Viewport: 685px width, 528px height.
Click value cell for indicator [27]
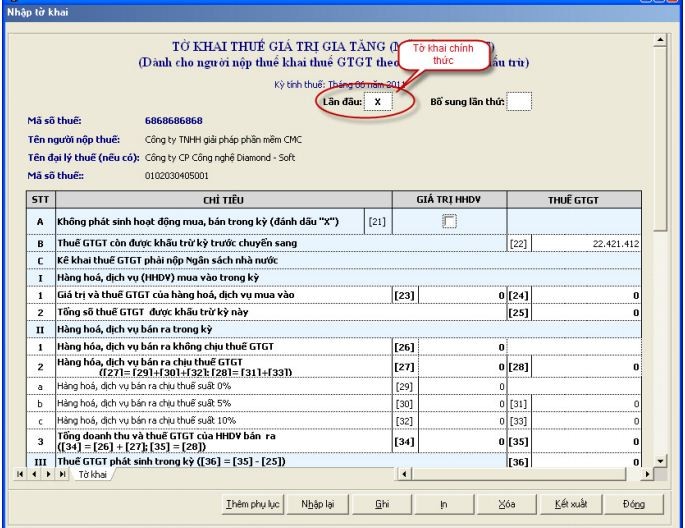point(462,367)
